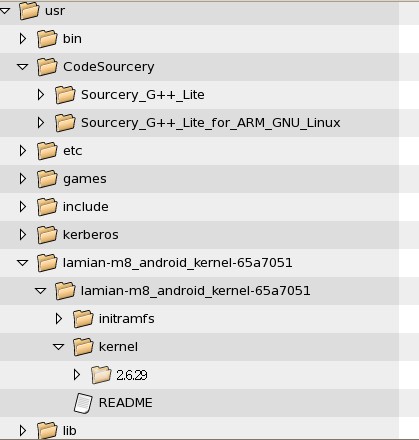Viewport: 419px width, 440px height.
Task: Expand the lib folder
Action: (23, 431)
